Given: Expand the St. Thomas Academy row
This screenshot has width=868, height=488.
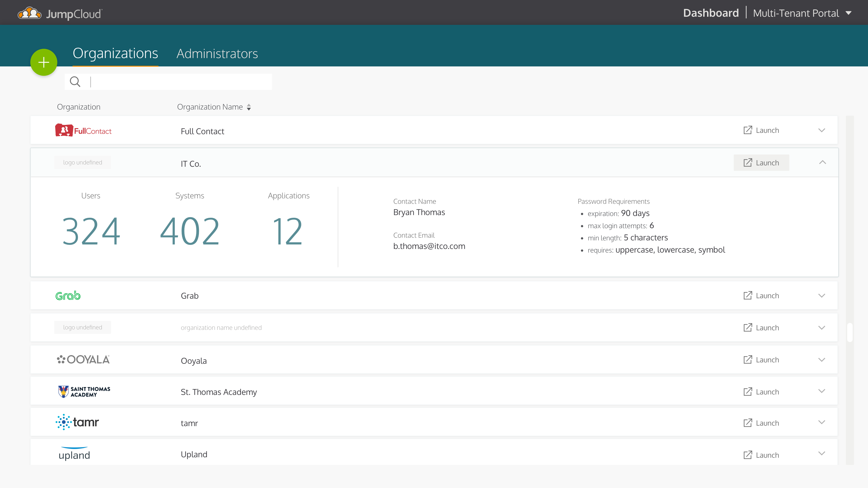Looking at the screenshot, I should [x=821, y=391].
